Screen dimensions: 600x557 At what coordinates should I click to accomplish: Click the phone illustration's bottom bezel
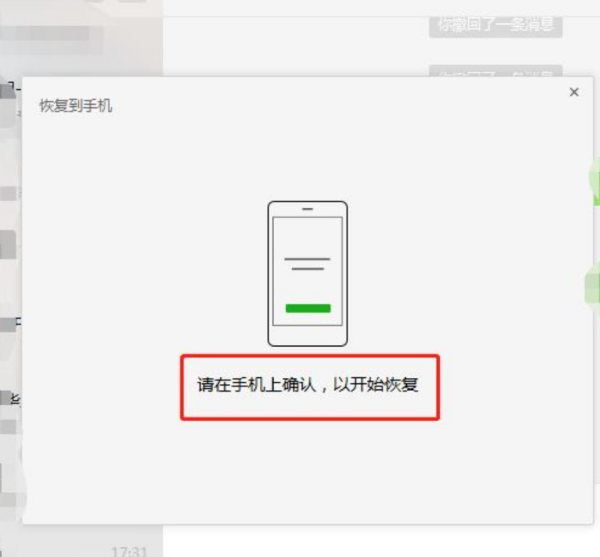[x=308, y=336]
